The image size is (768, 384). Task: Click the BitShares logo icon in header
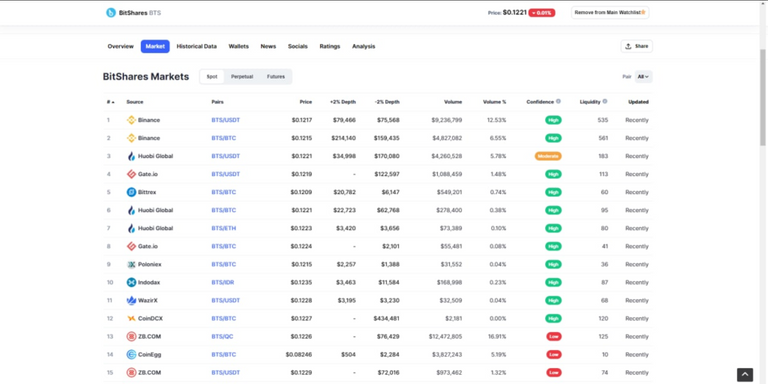click(111, 13)
